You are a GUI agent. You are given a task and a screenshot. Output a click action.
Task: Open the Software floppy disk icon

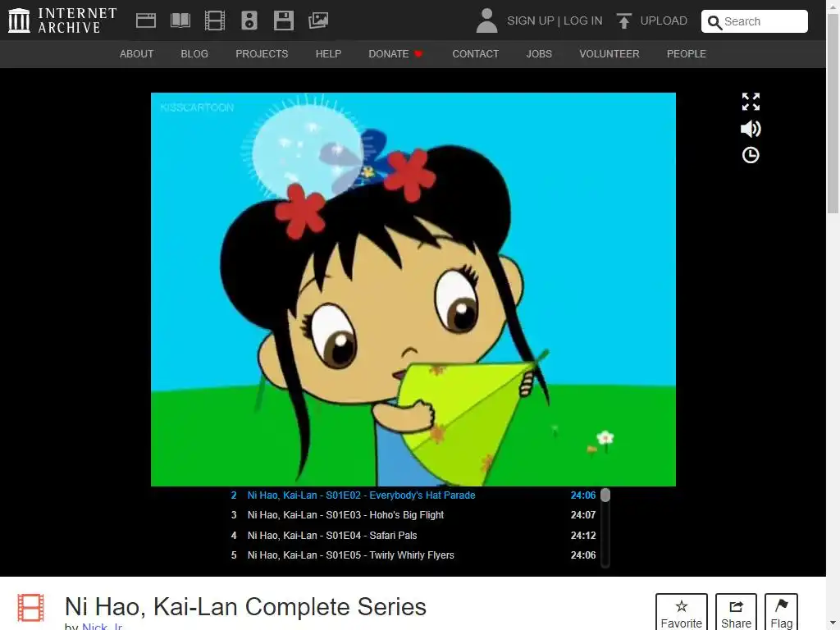[x=283, y=21]
